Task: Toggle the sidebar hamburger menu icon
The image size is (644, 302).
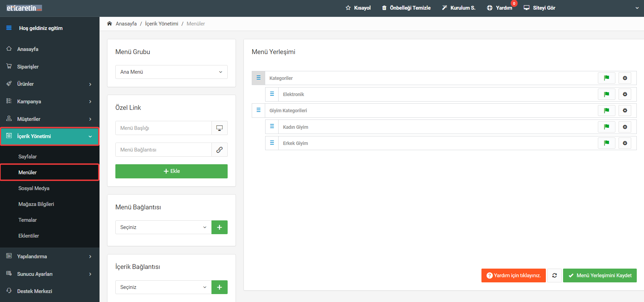Action: click(9, 28)
